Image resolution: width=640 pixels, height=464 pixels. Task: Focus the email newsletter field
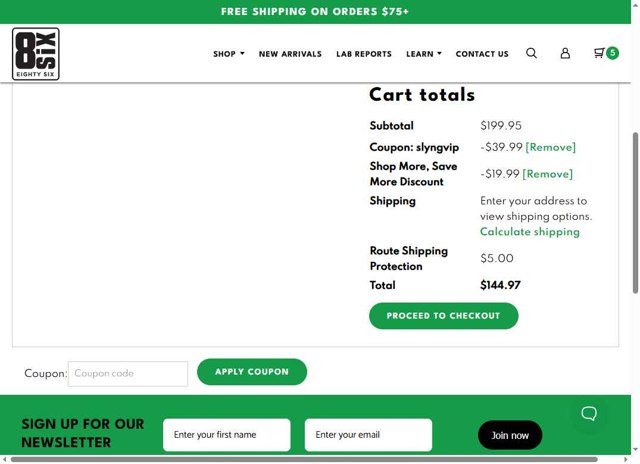coord(368,435)
